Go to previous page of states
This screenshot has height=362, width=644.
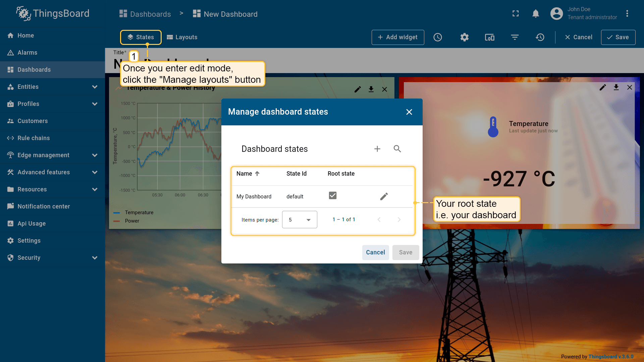pos(379,220)
